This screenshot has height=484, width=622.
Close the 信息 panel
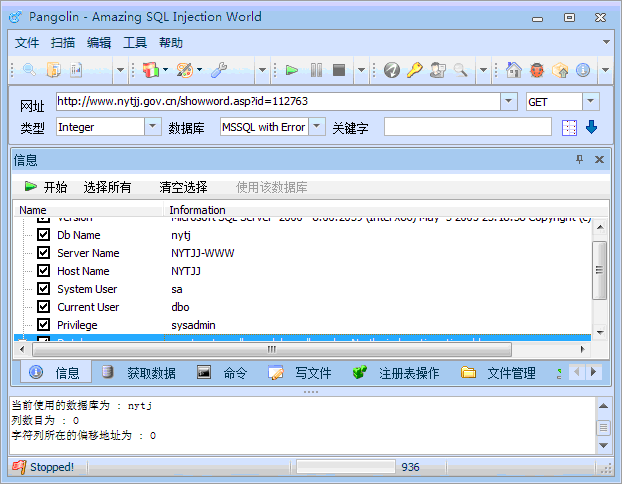[x=599, y=159]
